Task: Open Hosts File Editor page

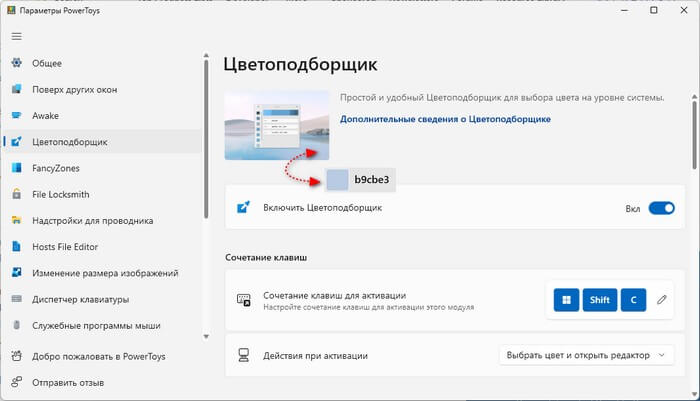Action: point(65,247)
